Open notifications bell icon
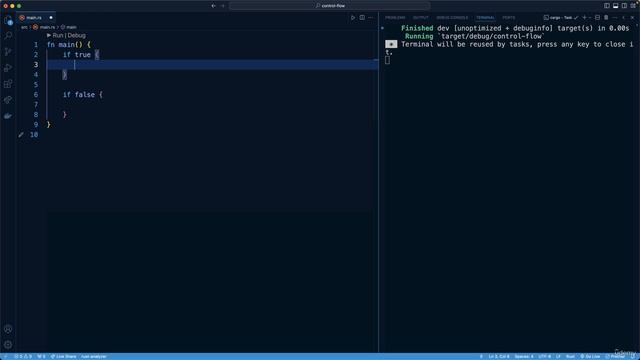Image resolution: width=640 pixels, height=360 pixels. pyautogui.click(x=633, y=356)
